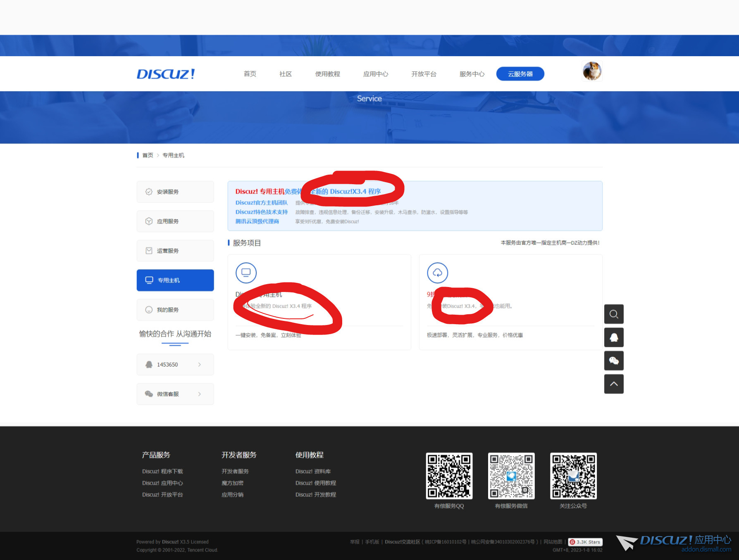Screen dimensions: 739x560
Task: Click the Discuz! logo in header
Action: tap(166, 74)
